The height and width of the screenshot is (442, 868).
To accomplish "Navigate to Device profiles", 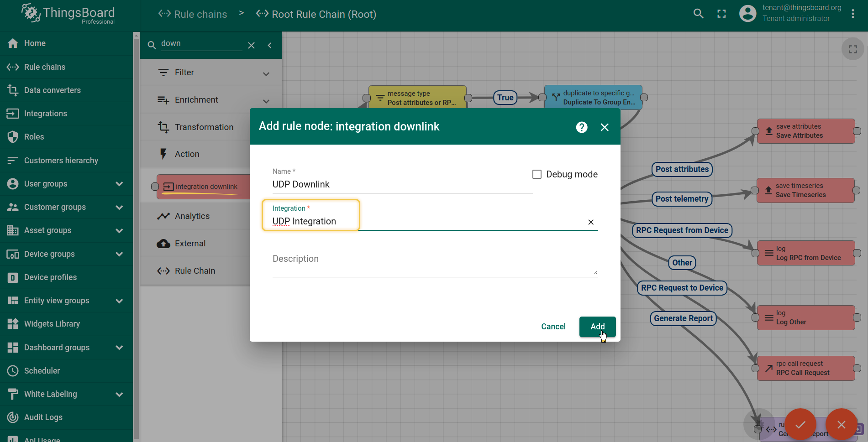I will pyautogui.click(x=50, y=277).
